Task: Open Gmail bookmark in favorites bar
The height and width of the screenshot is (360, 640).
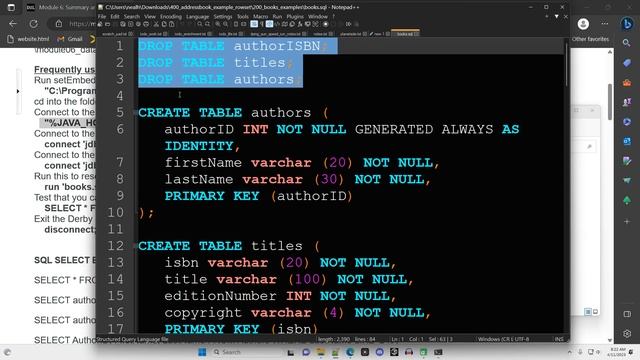Action: click(70, 39)
